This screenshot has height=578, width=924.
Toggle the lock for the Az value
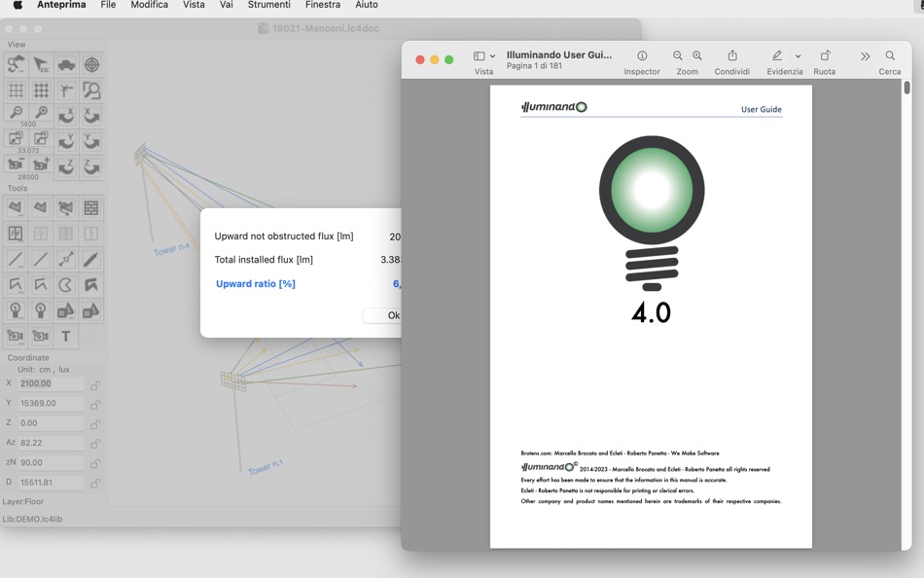(94, 444)
